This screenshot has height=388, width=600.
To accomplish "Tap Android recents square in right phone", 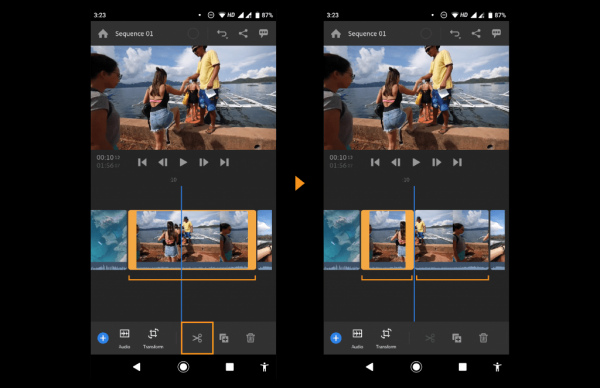I will (463, 367).
